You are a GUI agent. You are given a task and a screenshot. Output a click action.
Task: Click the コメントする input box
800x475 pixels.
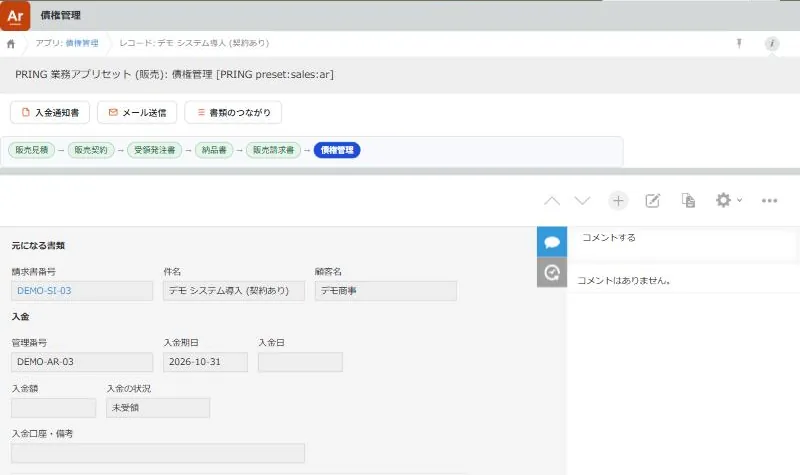pos(683,244)
